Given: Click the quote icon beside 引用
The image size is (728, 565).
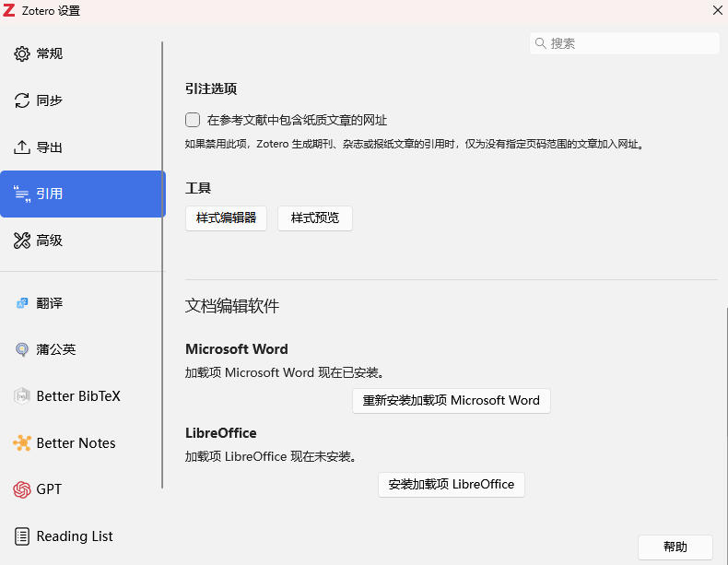Looking at the screenshot, I should 22,194.
